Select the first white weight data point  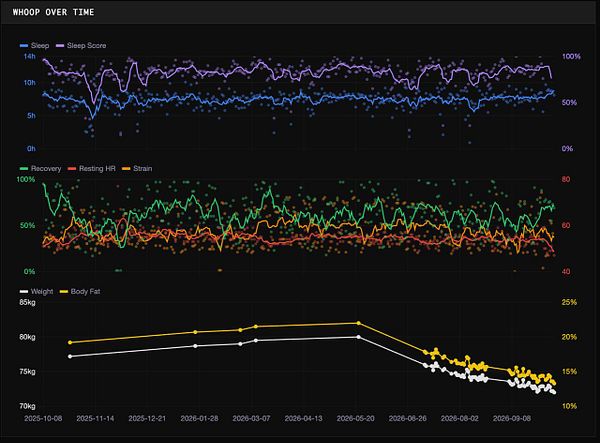(x=70, y=357)
